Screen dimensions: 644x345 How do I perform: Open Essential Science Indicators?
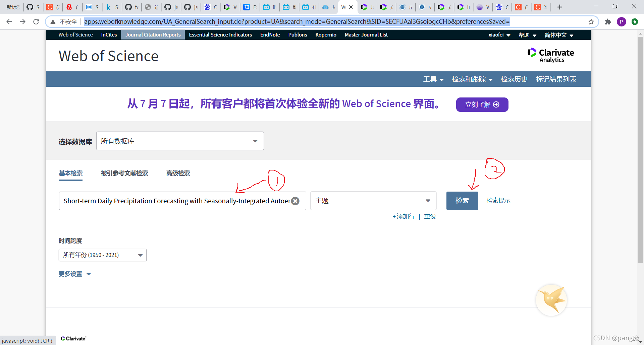pos(220,35)
